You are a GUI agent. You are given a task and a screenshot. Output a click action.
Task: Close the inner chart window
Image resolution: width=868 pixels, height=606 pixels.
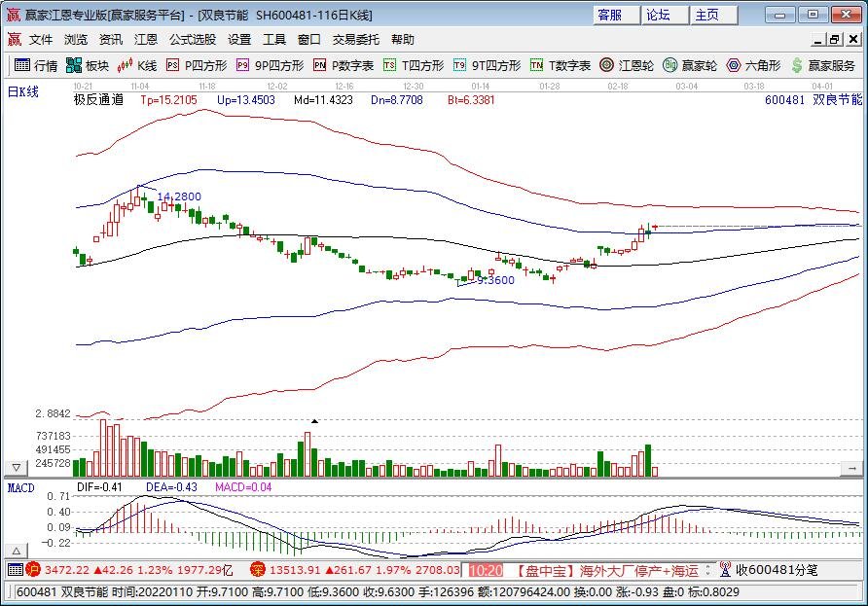tap(853, 39)
